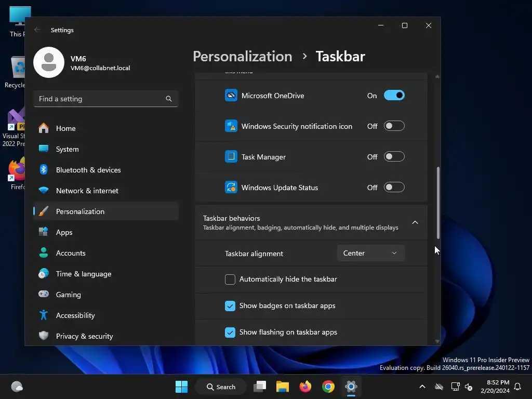
Task: Open the Windows Start menu
Action: pos(181,387)
